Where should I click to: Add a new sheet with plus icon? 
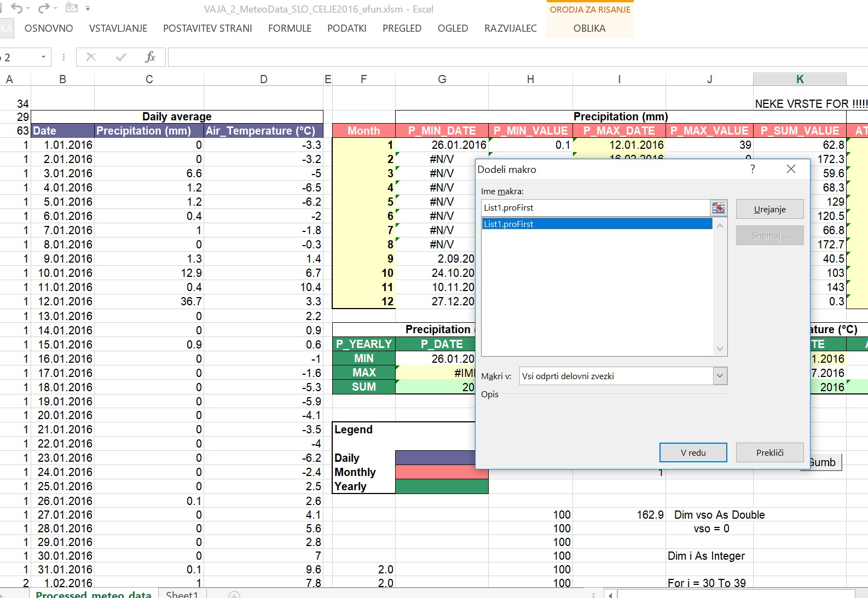[234, 594]
